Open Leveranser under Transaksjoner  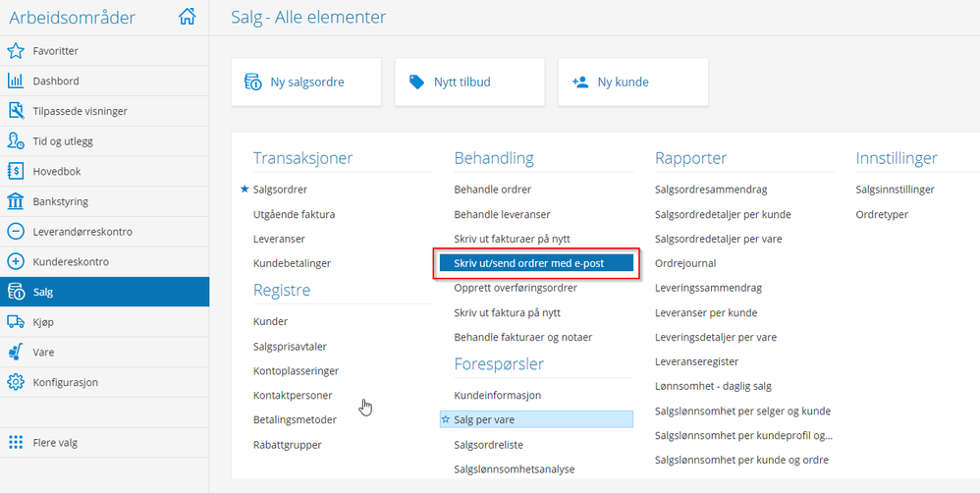tap(279, 239)
